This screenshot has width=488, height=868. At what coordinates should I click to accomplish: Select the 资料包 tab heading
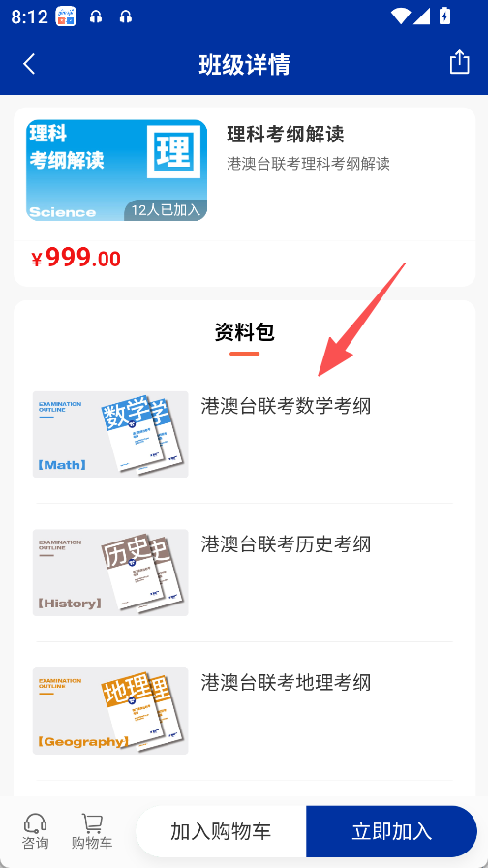click(245, 332)
